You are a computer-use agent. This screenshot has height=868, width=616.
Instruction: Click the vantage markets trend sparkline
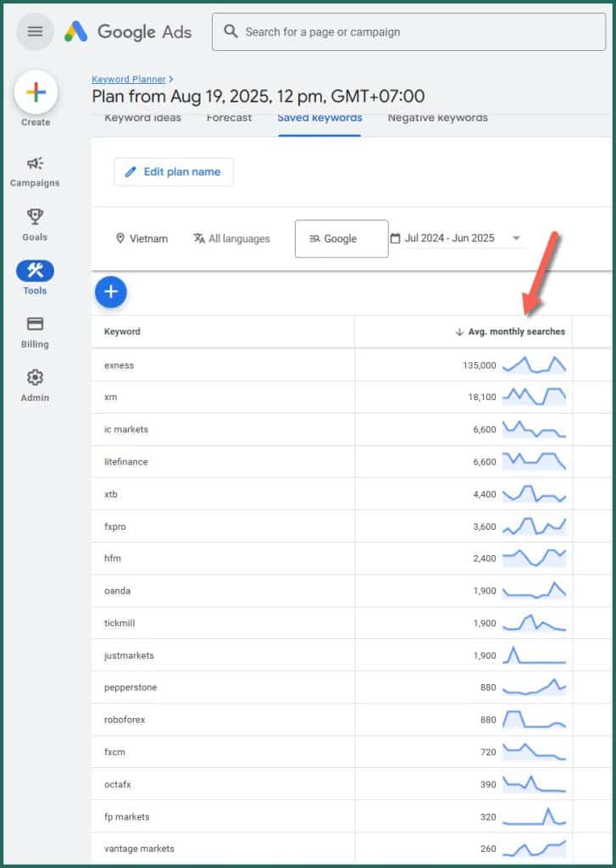tap(534, 848)
